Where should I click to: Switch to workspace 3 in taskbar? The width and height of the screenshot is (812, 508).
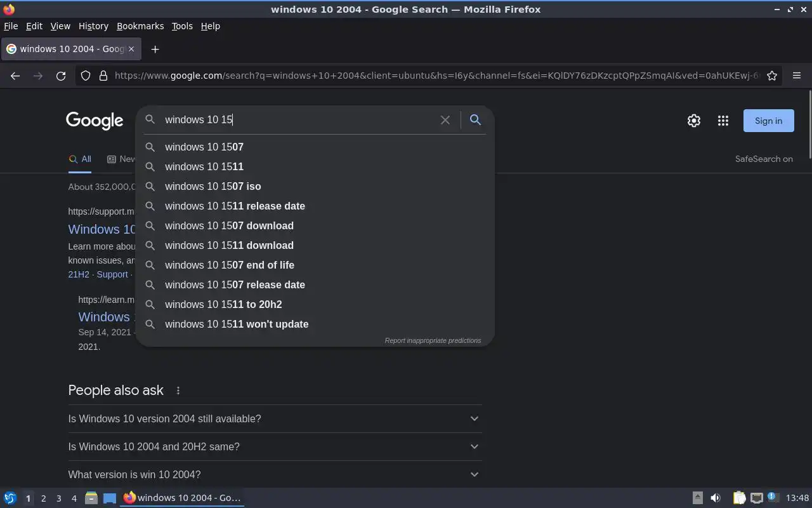59,498
